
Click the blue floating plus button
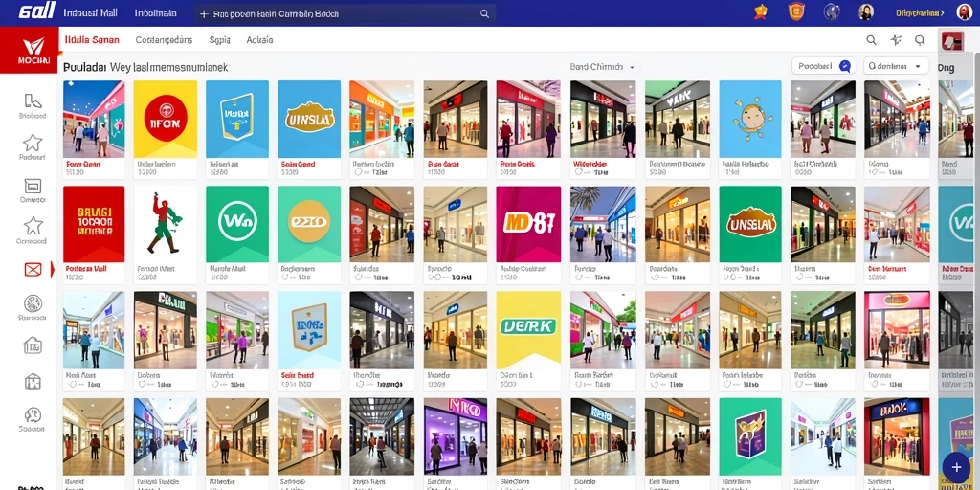[x=956, y=467]
